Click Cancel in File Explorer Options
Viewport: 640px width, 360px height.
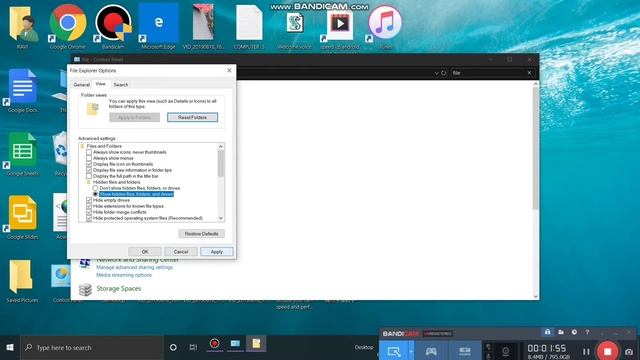coord(181,251)
